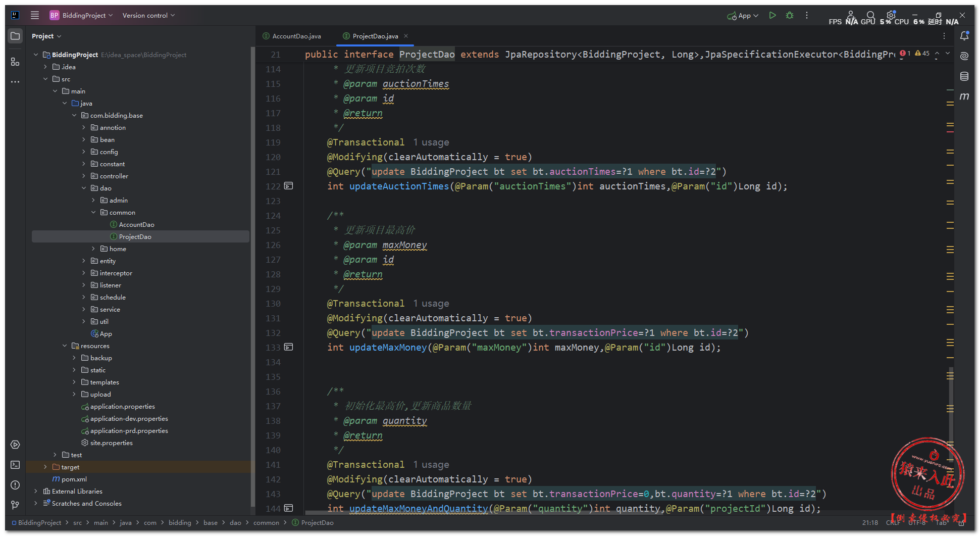Click the gutter icon on line 122

288,186
